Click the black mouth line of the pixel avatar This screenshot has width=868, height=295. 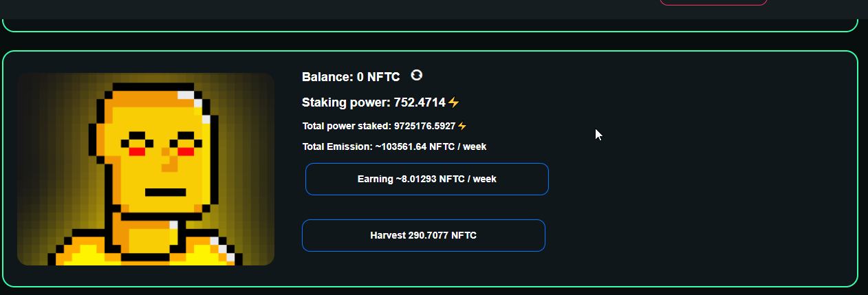point(165,192)
